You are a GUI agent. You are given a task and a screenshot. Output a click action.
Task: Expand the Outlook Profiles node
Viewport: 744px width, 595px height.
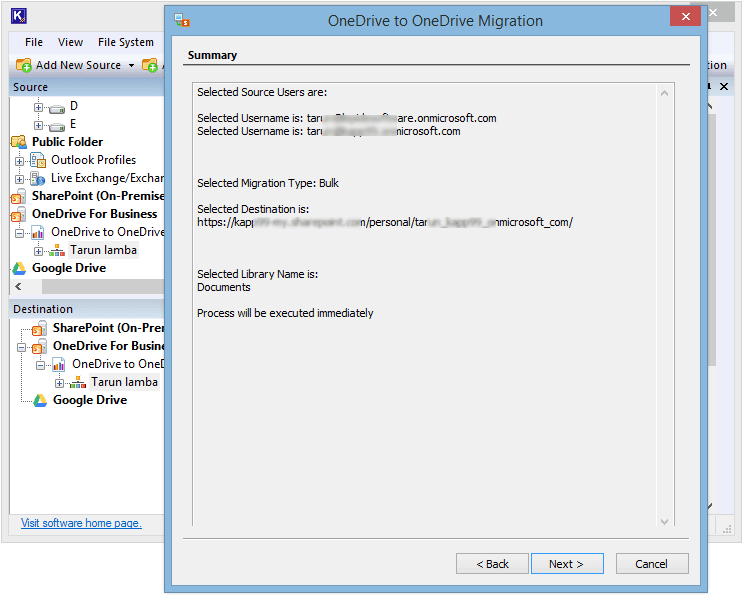click(19, 161)
